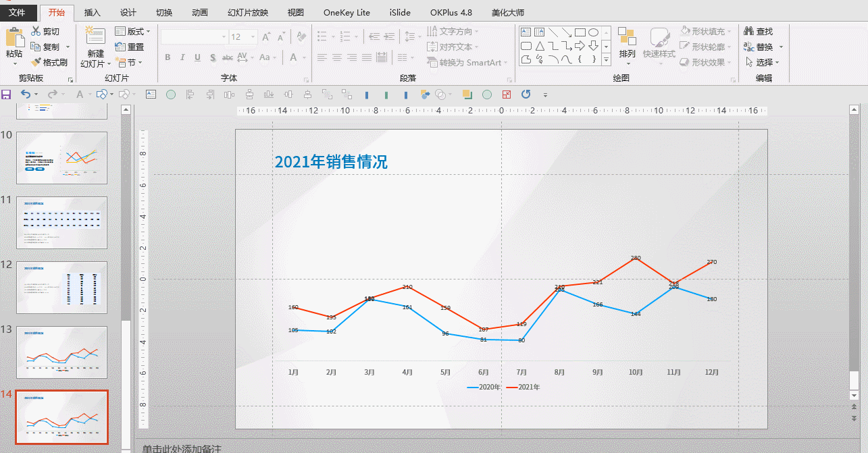Screen dimensions: 868x453
Task: Click the blue circular refresh arrow icon
Action: [x=526, y=95]
